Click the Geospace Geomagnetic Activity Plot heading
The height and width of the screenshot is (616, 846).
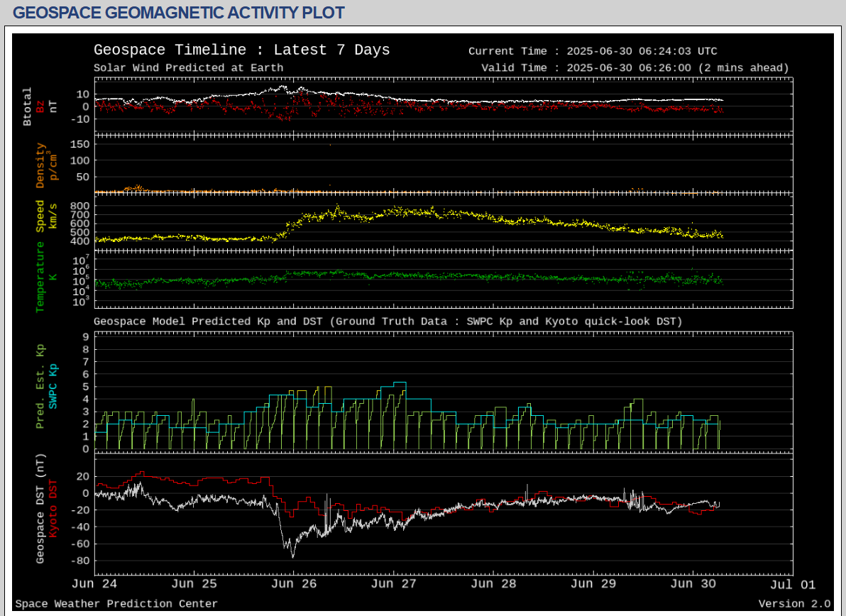coord(179,13)
